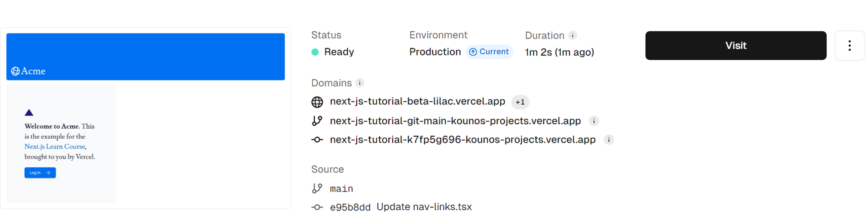Image resolution: width=868 pixels, height=224 pixels.
Task: Open the 'Update nav-links.tsx' commit message
Action: [424, 207]
